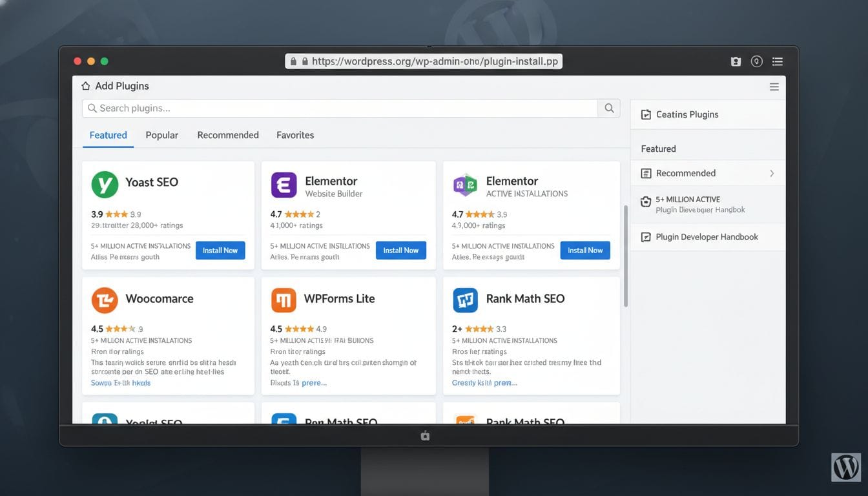The image size is (868, 496).
Task: Click the WPForms Lite orange logo
Action: tap(284, 300)
